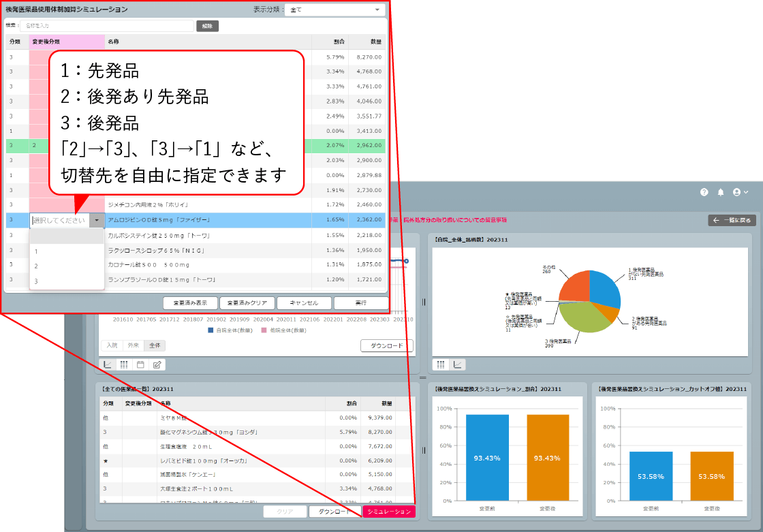Choose option 3 in the dropdown list
The width and height of the screenshot is (763, 532).
[67, 281]
